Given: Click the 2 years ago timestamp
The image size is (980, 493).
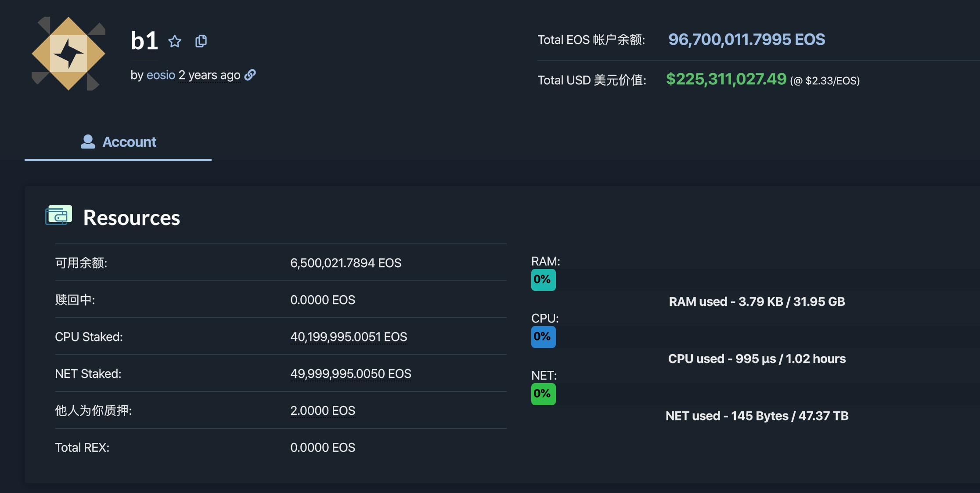Looking at the screenshot, I should [x=209, y=75].
